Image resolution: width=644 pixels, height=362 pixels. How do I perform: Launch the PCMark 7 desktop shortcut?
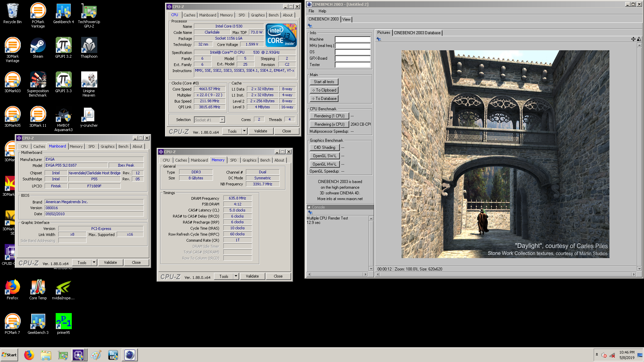pyautogui.click(x=12, y=324)
